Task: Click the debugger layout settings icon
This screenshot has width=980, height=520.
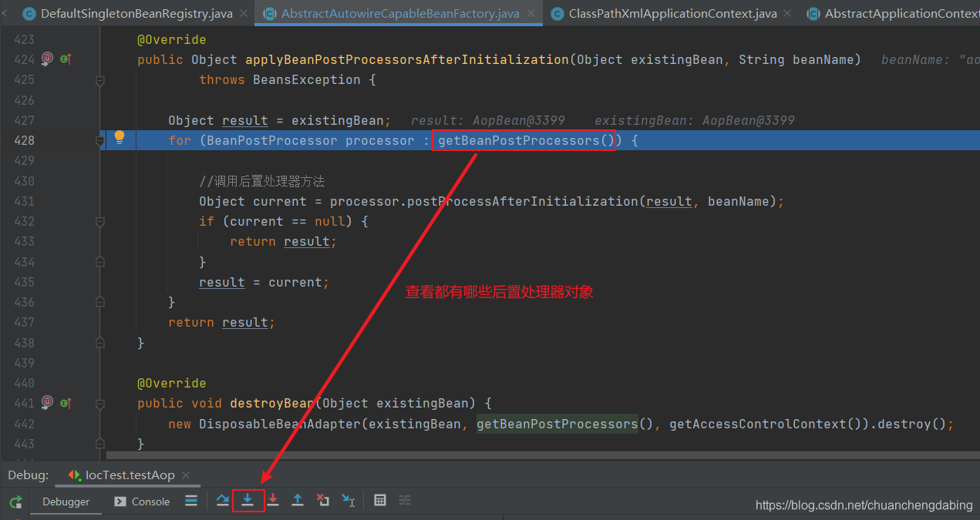Action: 190,501
